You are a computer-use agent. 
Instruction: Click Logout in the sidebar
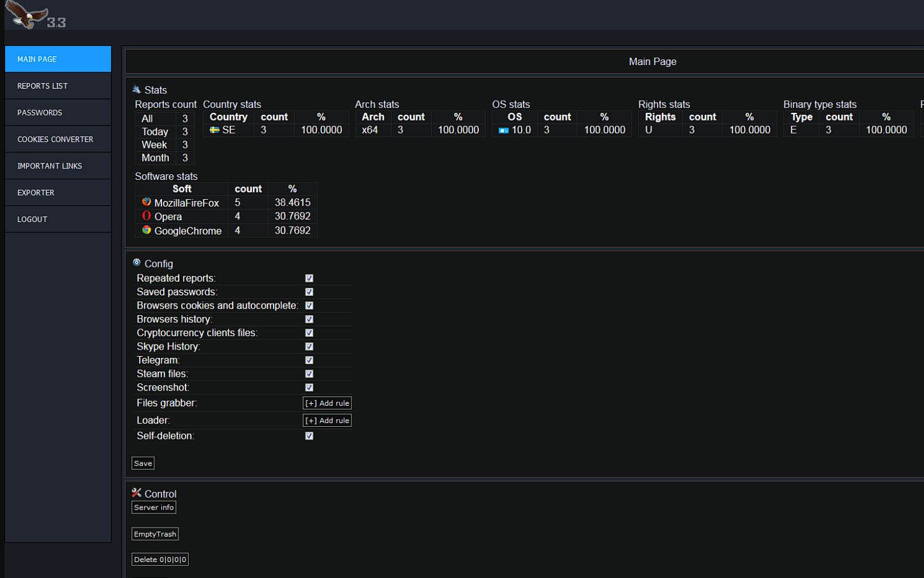point(58,219)
